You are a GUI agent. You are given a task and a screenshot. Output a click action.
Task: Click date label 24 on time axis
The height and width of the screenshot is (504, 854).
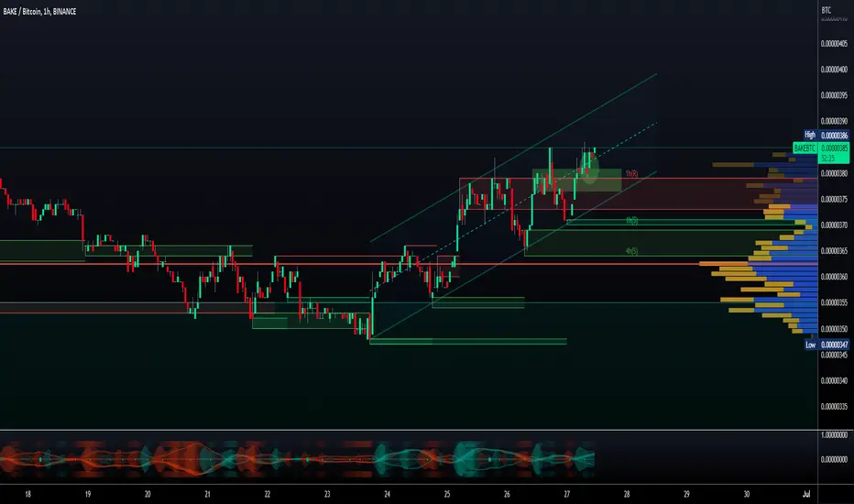(388, 495)
